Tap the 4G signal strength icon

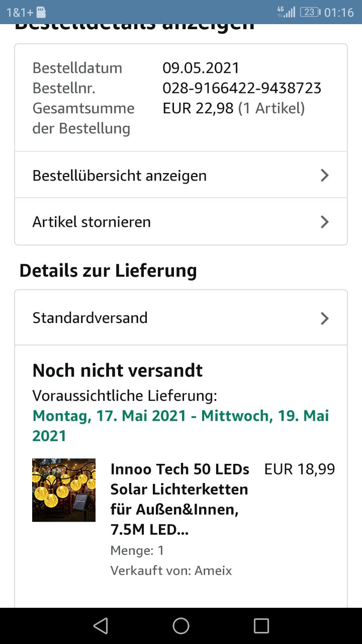click(x=286, y=12)
